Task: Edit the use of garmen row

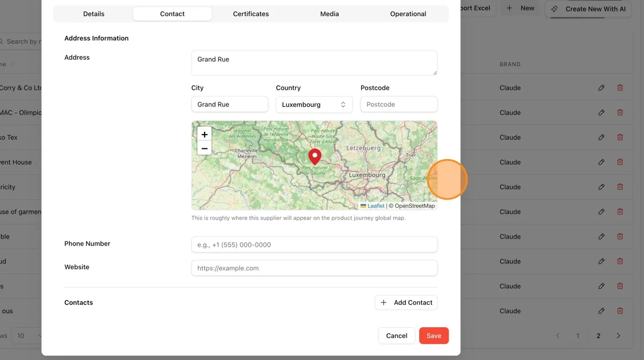Action: [601, 212]
